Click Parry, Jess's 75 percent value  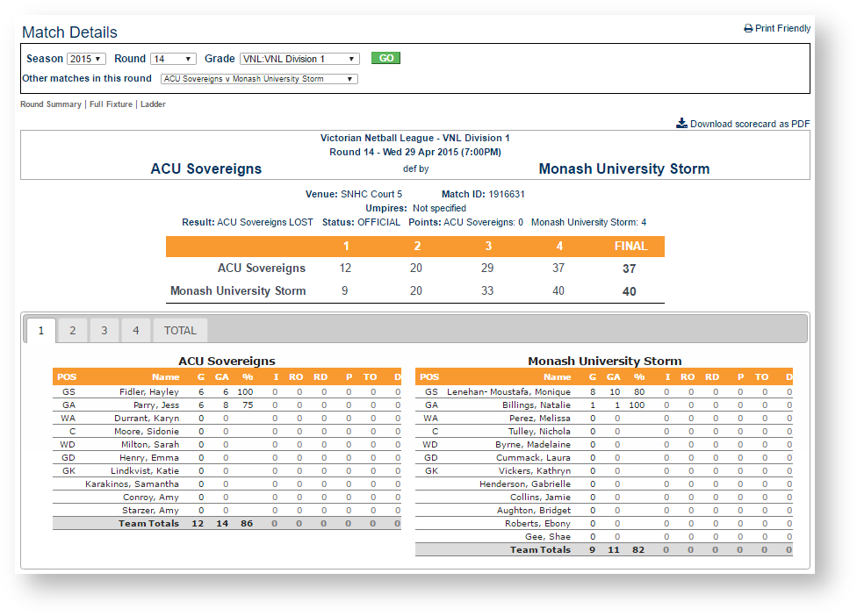click(248, 405)
